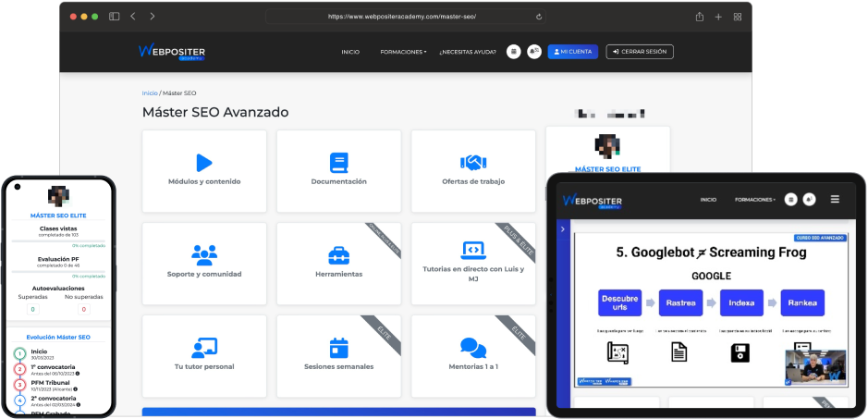
Task: Open Tu tutor personal icon card
Action: pyautogui.click(x=204, y=348)
